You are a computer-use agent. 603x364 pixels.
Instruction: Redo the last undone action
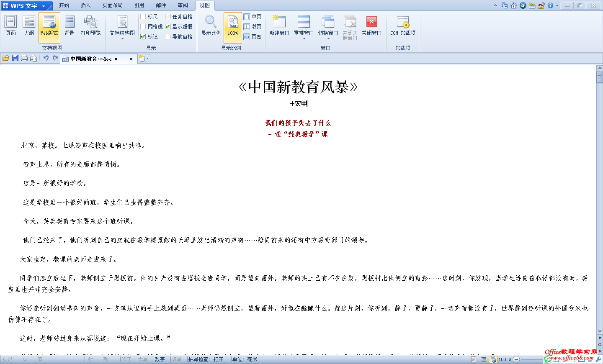(55, 59)
